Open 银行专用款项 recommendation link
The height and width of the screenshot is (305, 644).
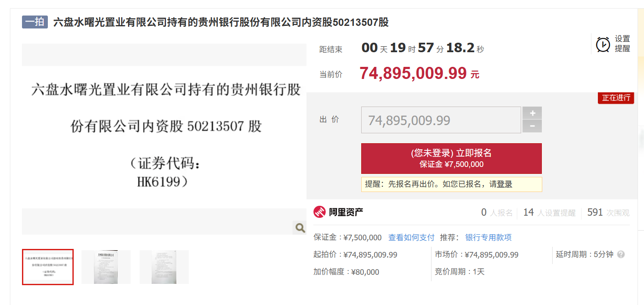488,238
